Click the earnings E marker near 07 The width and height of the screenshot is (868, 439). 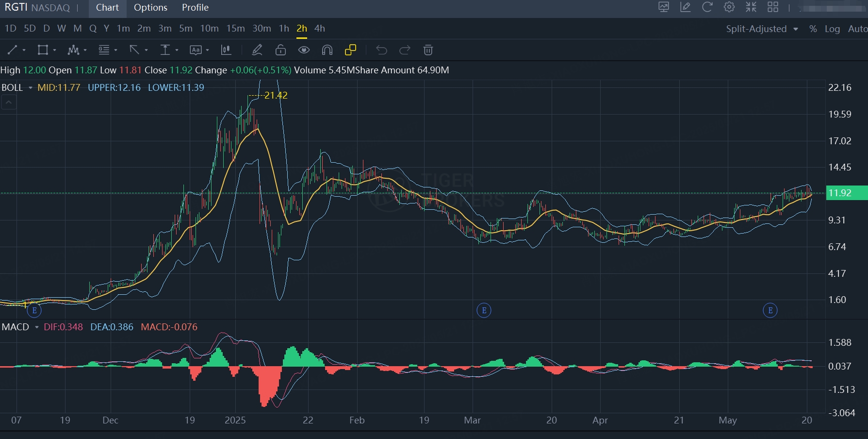tap(34, 310)
